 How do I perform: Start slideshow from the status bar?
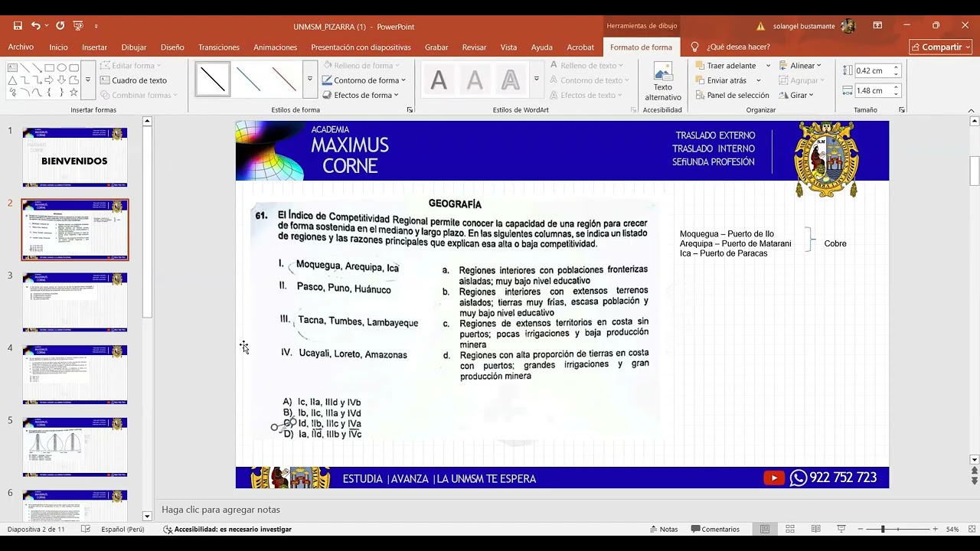click(841, 530)
